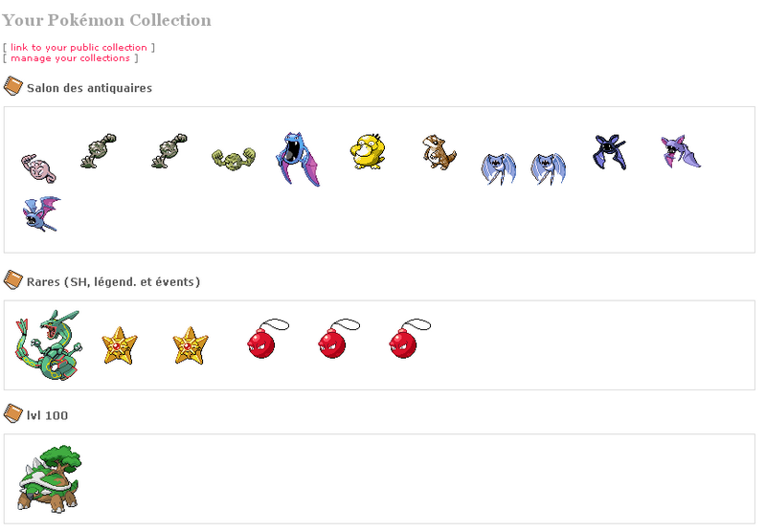Select the Staryu next to Rayquaza
The image size is (766, 532).
click(x=120, y=344)
